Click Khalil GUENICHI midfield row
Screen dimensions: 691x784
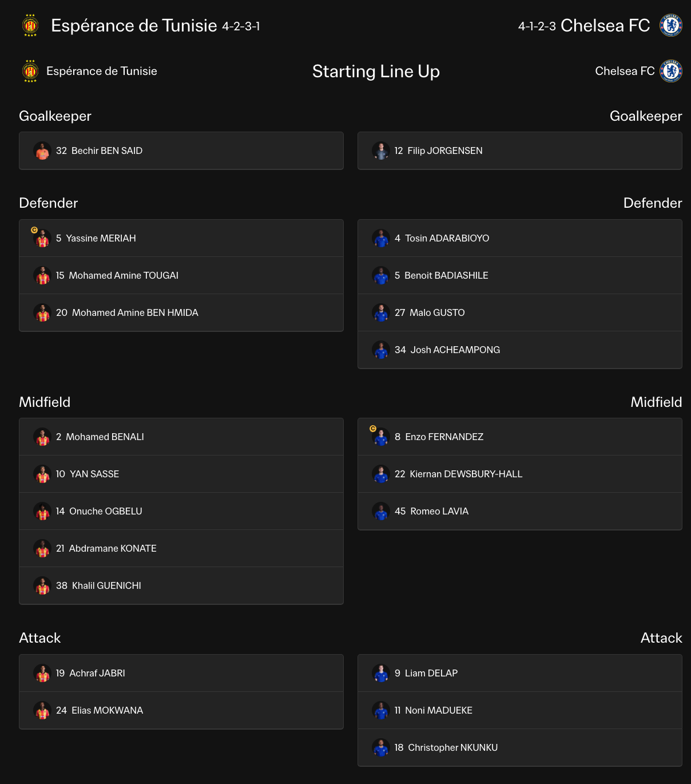(x=181, y=585)
